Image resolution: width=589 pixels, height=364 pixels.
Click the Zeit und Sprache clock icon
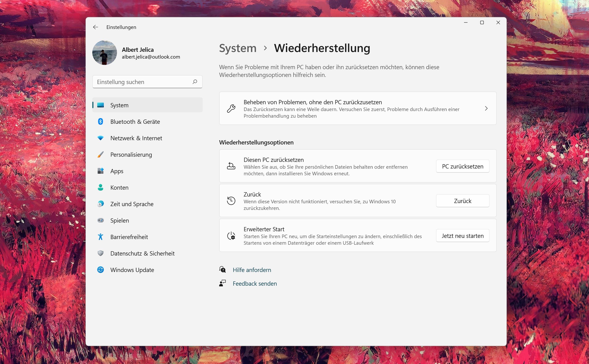[101, 204]
